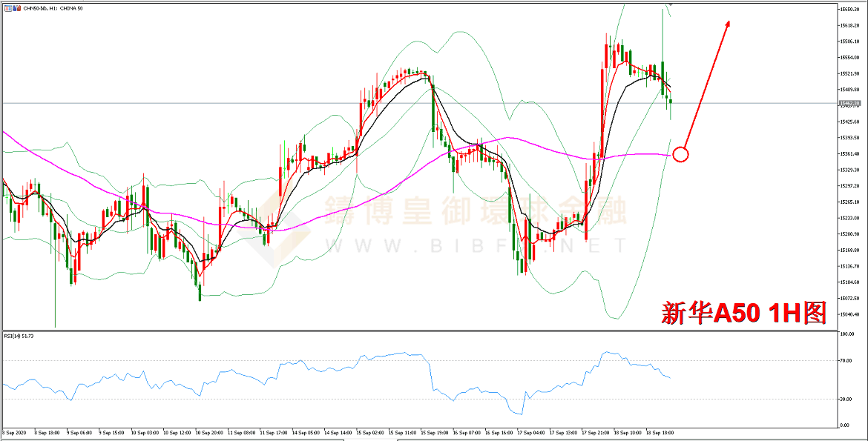This screenshot has width=868, height=441.
Task: Click the red upward projection arrow line
Action: [705, 87]
